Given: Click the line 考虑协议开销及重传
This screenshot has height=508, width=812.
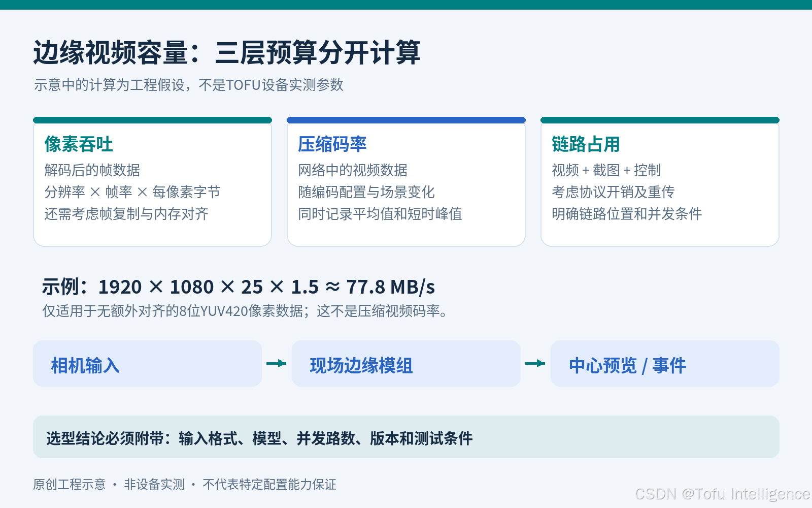Looking at the screenshot, I should (x=613, y=192).
